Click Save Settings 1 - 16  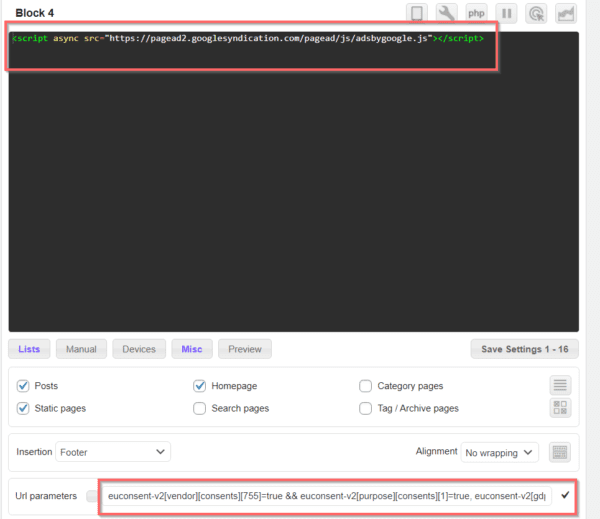click(525, 349)
